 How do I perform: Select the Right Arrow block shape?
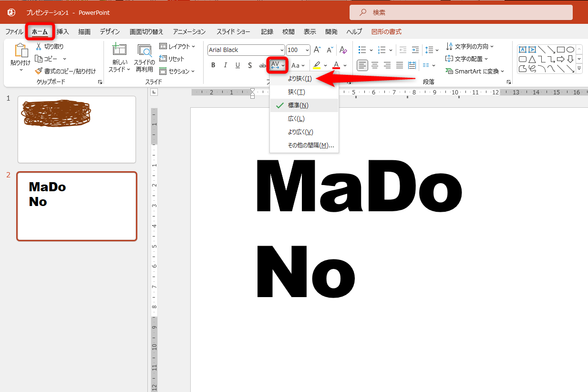(561, 59)
